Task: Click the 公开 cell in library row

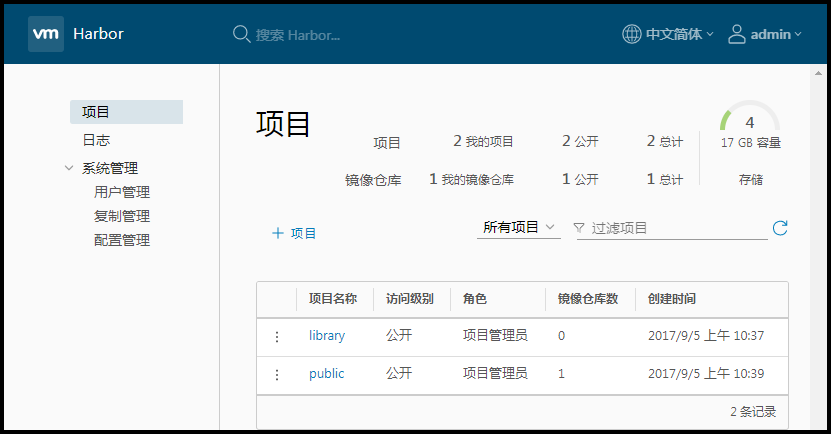Action: 399,335
